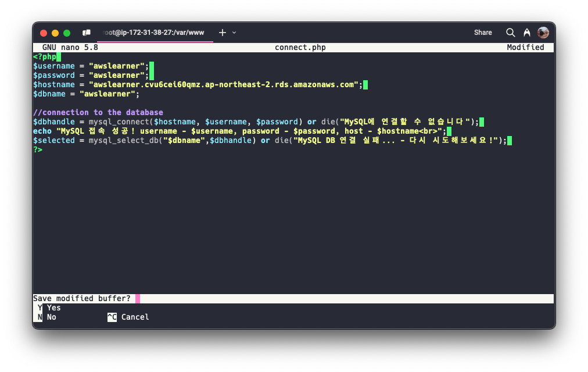Click the connect.php filename in nano header
588x372 pixels.
click(300, 48)
